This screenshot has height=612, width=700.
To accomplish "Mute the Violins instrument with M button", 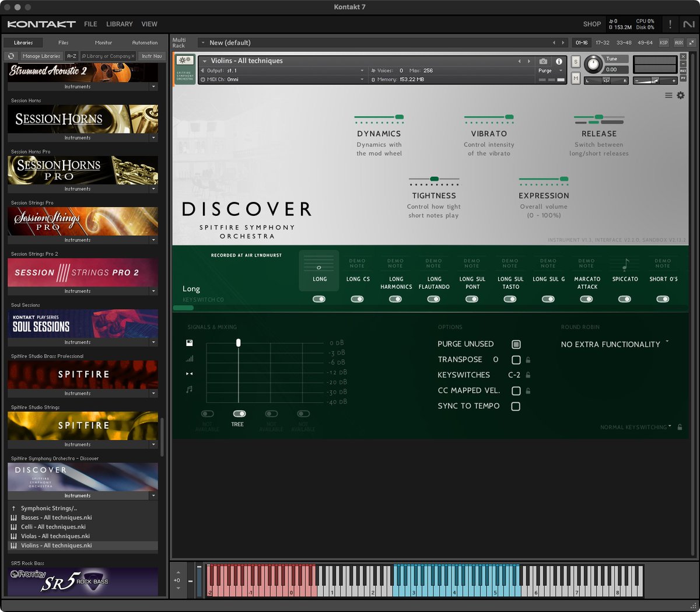I will (576, 78).
